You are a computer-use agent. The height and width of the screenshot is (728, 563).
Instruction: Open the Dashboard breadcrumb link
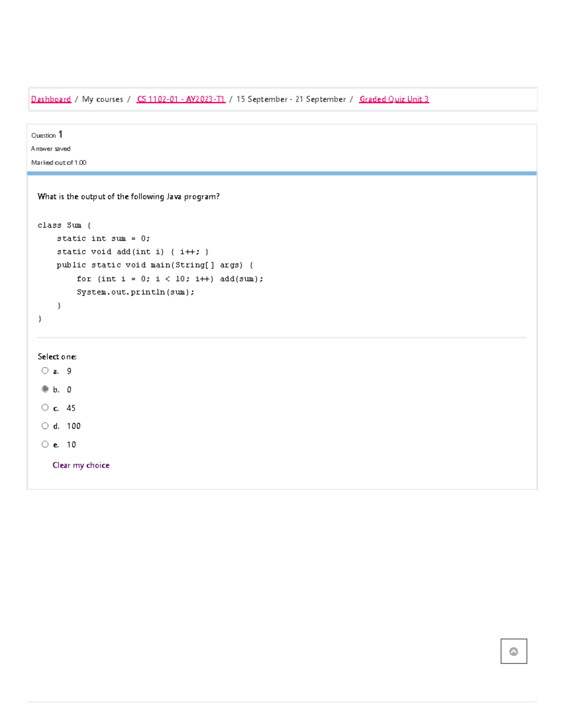pos(51,99)
